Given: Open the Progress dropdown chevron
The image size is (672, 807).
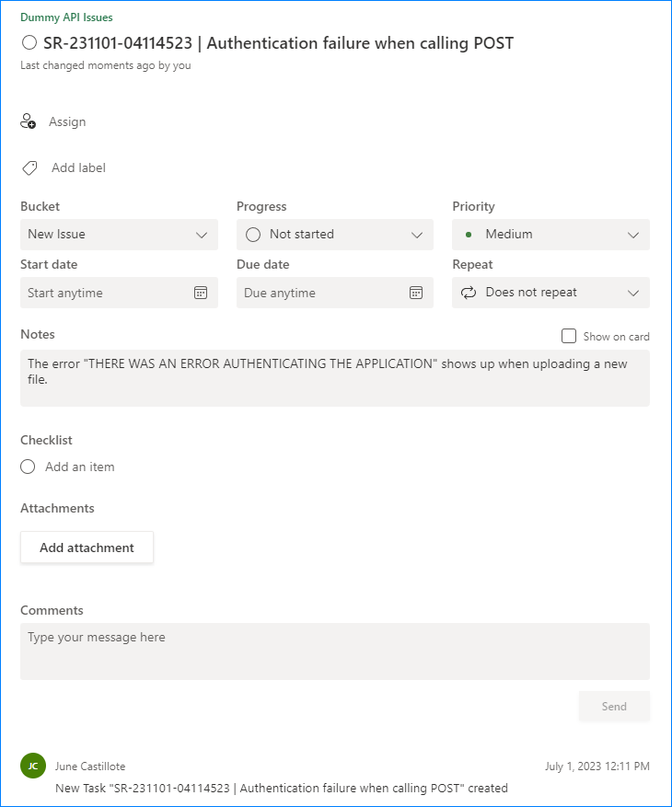Looking at the screenshot, I should [x=417, y=235].
